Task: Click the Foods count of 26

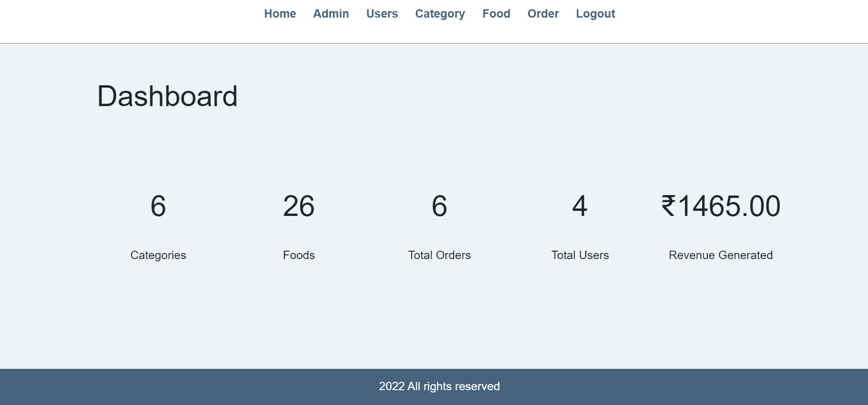Action: click(299, 206)
